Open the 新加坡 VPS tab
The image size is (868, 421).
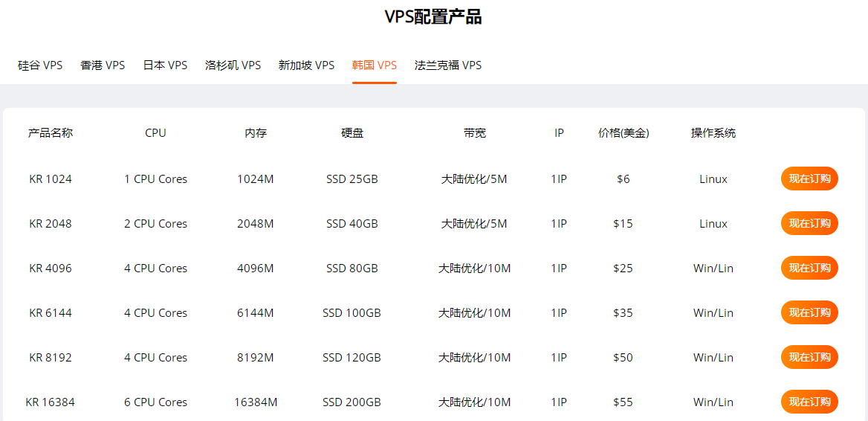tap(306, 65)
